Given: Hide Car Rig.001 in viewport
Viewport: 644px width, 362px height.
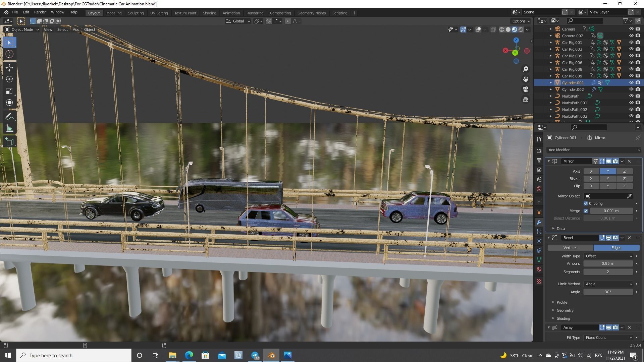Looking at the screenshot, I should (631, 43).
